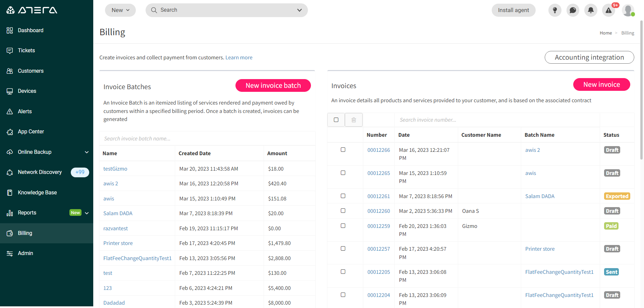Click the Knowledge Base book icon

10,193
